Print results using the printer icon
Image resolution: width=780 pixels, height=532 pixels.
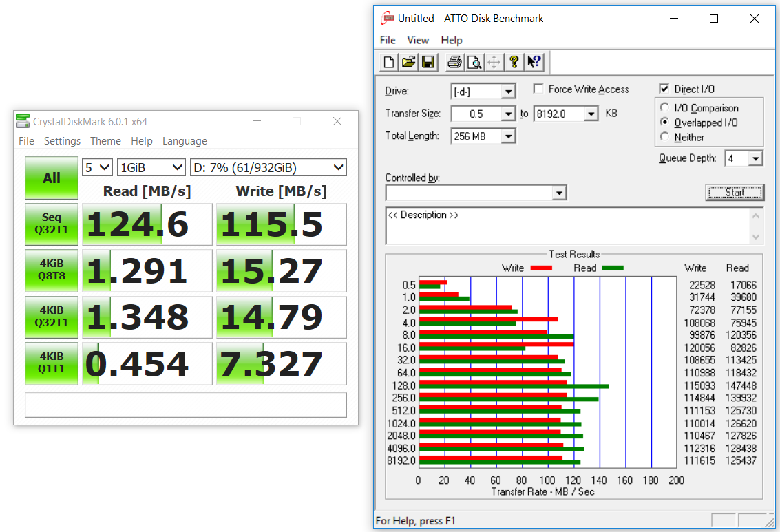(454, 62)
